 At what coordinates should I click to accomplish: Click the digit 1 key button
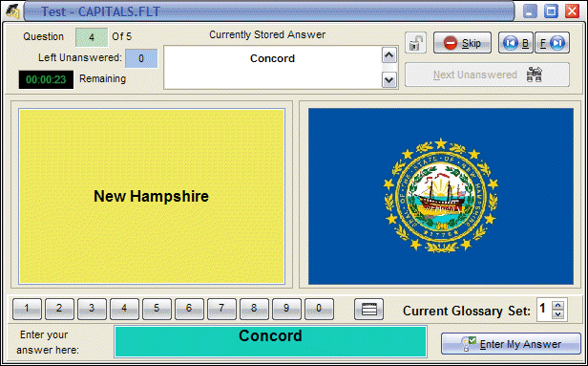tap(27, 309)
